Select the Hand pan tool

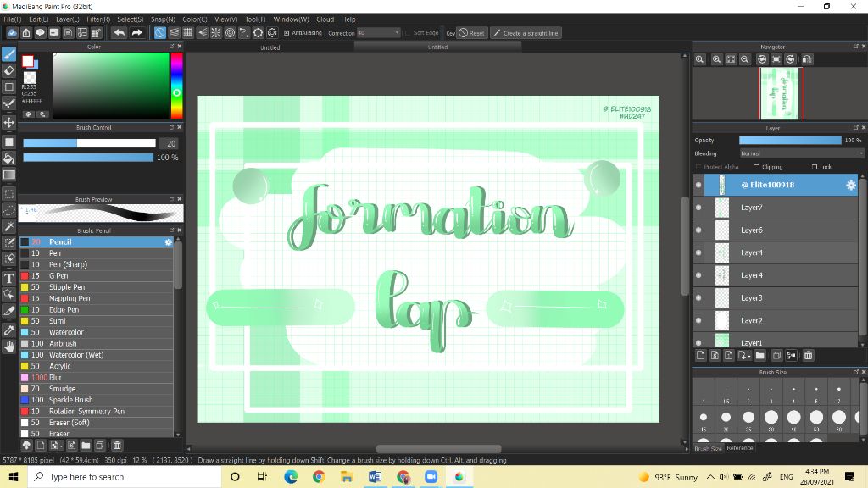(x=8, y=347)
